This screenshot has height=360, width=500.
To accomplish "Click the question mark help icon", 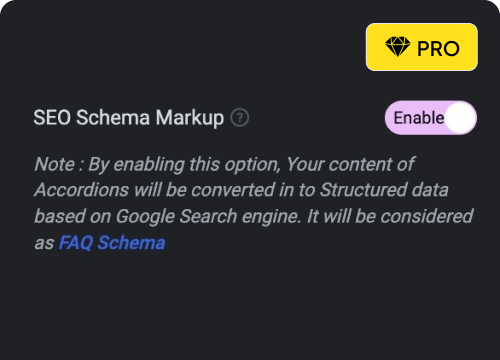I will click(240, 118).
